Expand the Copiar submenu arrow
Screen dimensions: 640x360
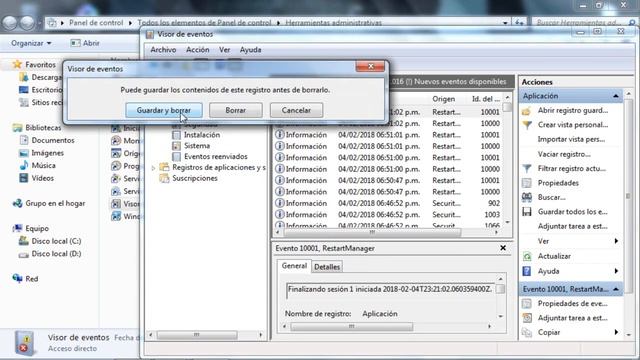(x=616, y=332)
